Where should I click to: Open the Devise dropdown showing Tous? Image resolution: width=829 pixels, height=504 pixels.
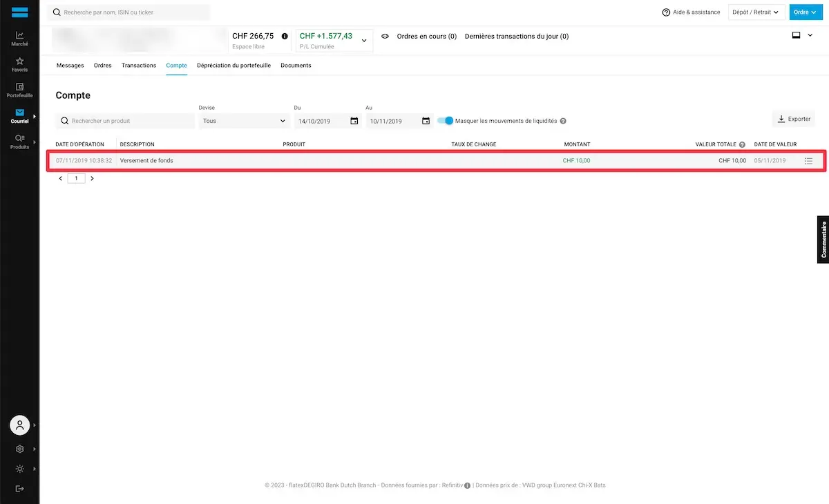[x=242, y=120]
